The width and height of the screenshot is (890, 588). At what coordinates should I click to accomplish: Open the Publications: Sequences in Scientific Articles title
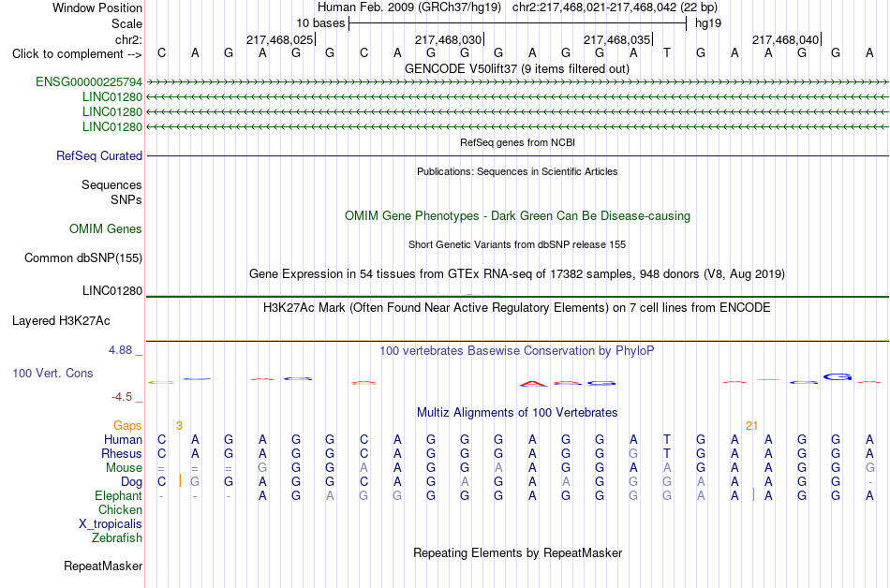click(x=517, y=171)
